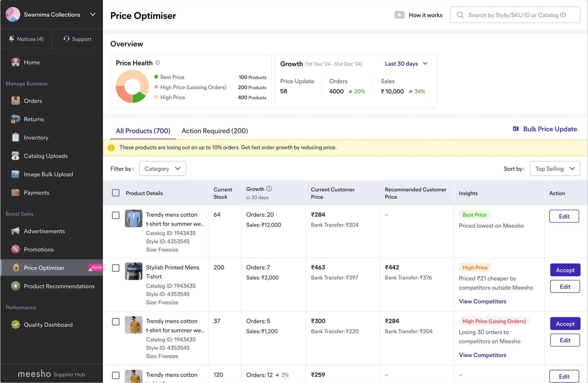The image size is (588, 383).
Task: Click Edit in the Losing Orders row
Action: pos(565,340)
